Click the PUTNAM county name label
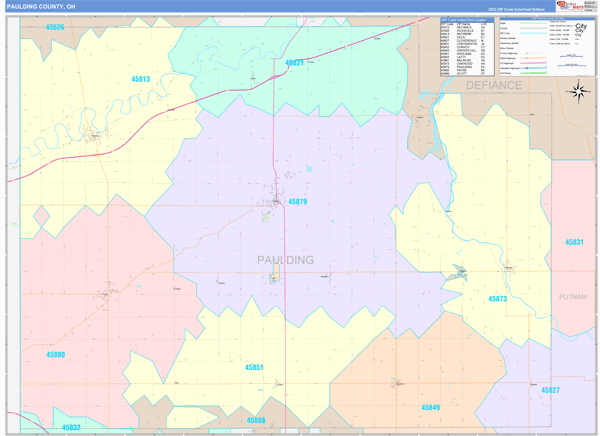 [x=573, y=297]
